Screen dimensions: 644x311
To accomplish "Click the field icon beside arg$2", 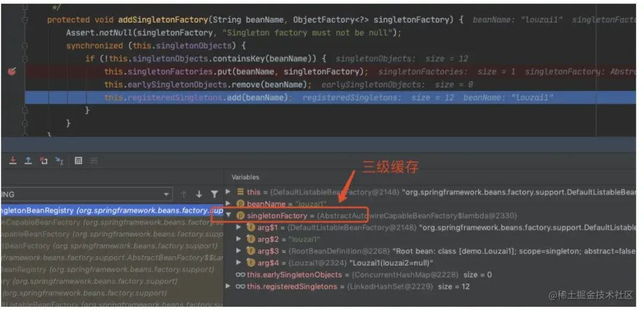I will [x=250, y=239].
